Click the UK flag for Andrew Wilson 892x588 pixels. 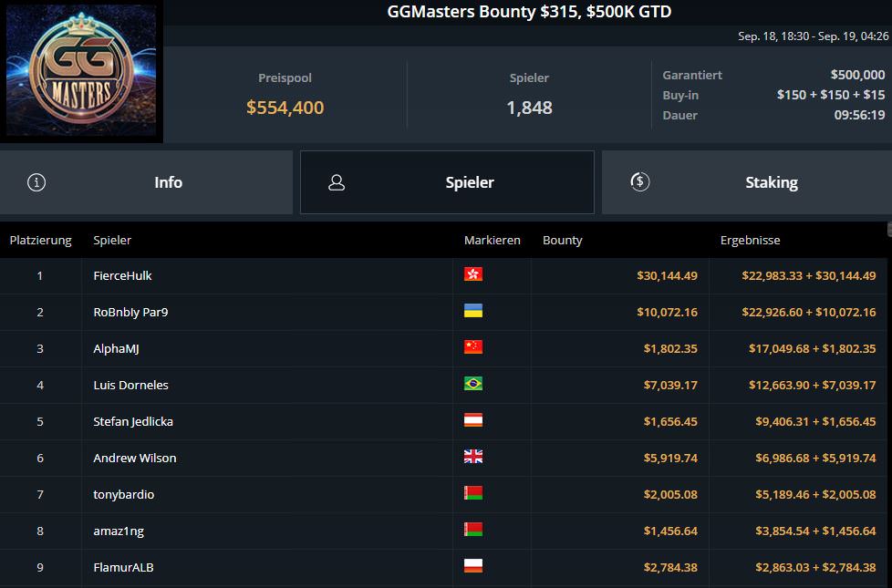coord(473,456)
